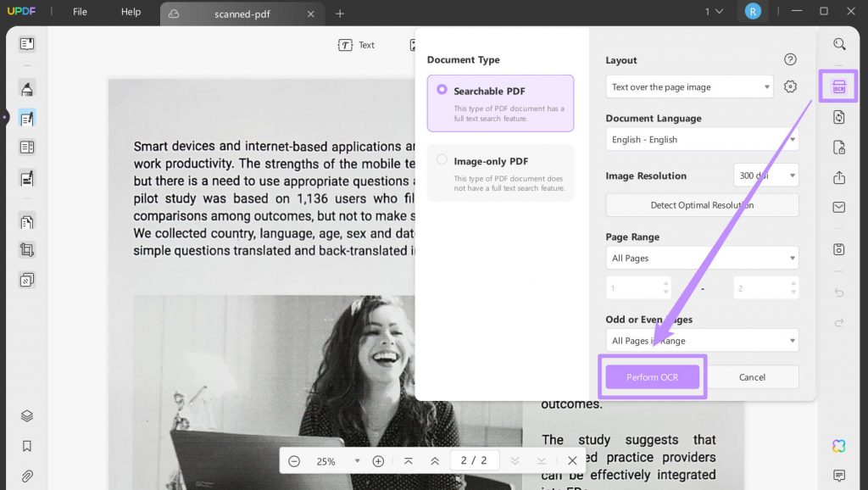Select the Annotate pen tool
This screenshot has width=868, height=490.
tap(25, 88)
